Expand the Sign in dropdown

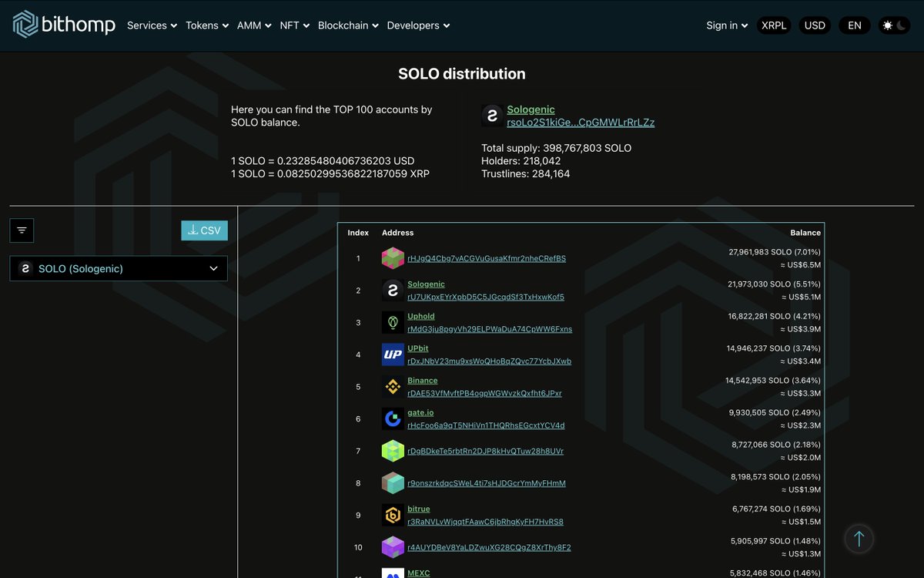tap(727, 25)
